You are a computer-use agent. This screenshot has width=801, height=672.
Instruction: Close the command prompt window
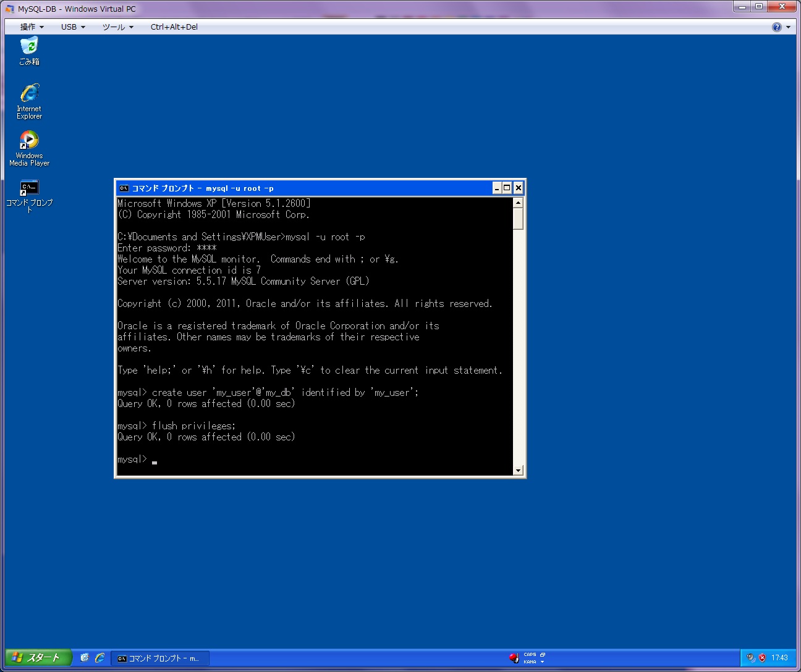click(518, 188)
